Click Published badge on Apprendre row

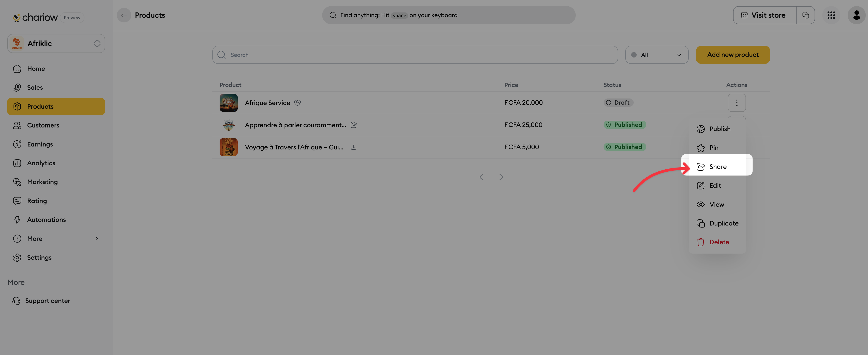point(624,125)
